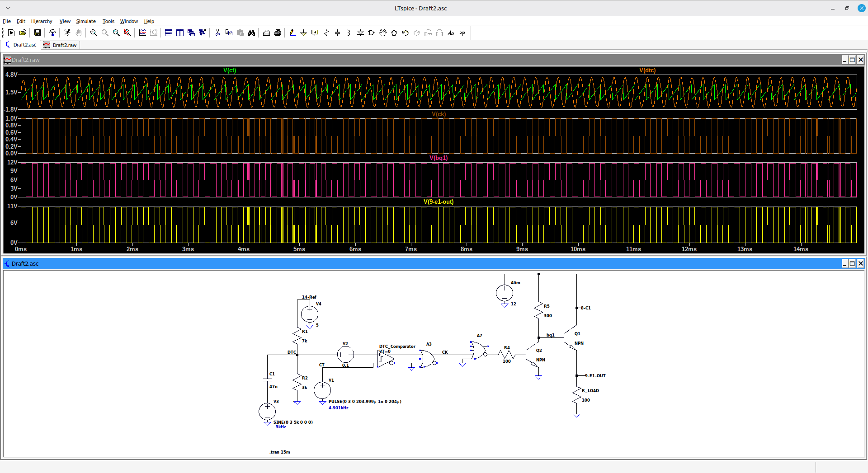Click the Print icon
Viewport: 868px width, 473px height.
(278, 33)
